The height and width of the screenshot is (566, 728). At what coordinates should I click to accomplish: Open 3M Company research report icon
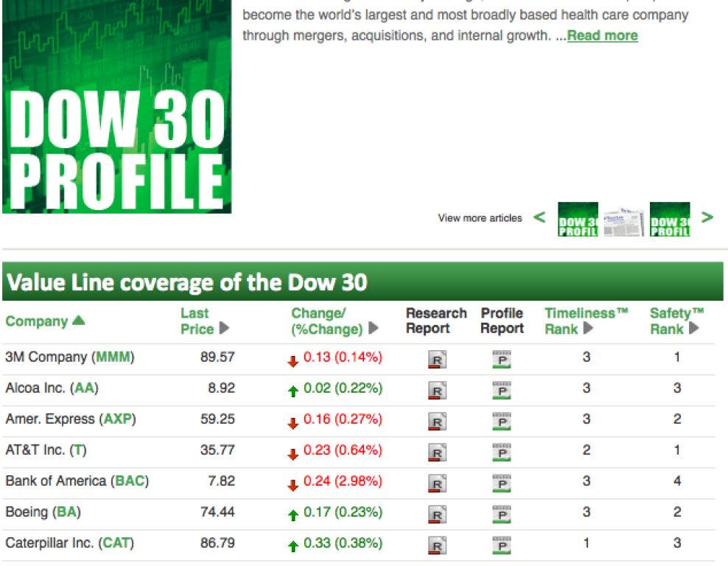(x=437, y=360)
